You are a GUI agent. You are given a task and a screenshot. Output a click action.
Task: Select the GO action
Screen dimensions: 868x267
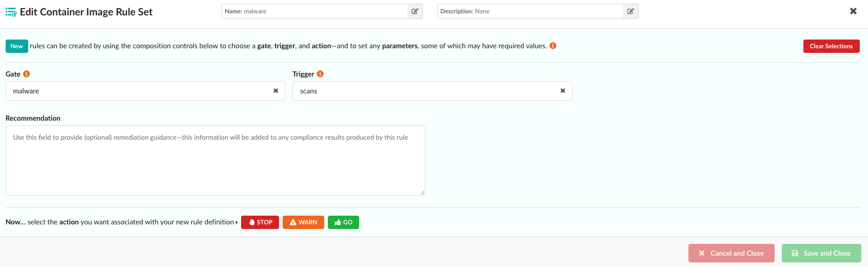[x=343, y=222]
